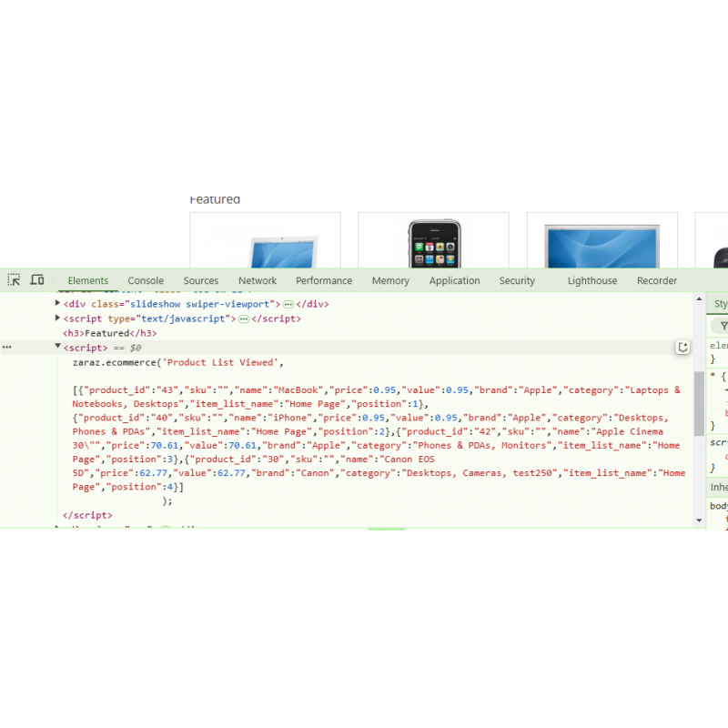Click the Apple Cinema display thumbnail

click(602, 240)
